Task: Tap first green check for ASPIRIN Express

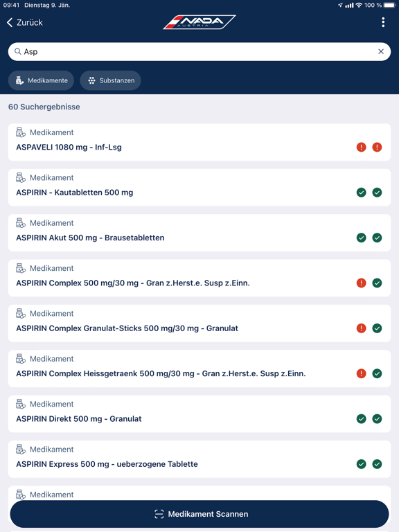Action: pos(362,464)
